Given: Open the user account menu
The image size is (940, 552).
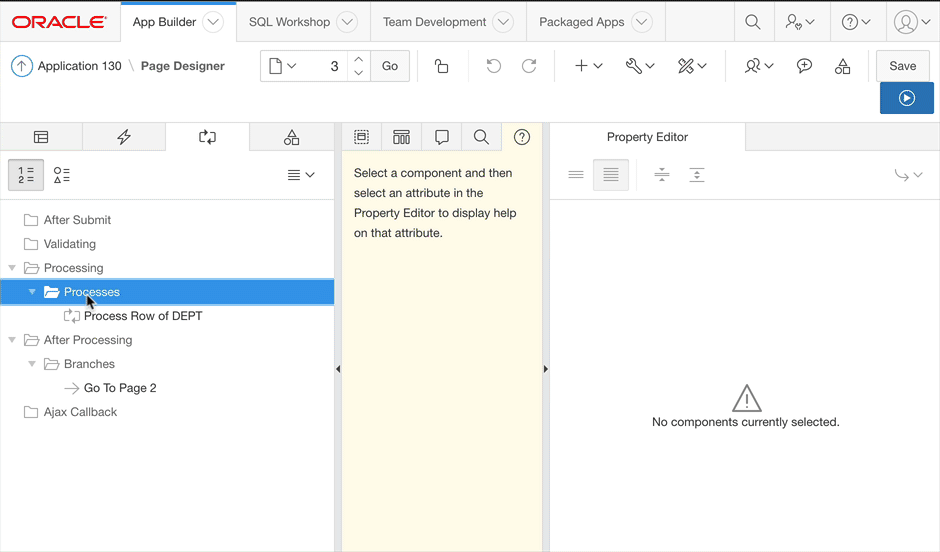Looking at the screenshot, I should pos(912,22).
